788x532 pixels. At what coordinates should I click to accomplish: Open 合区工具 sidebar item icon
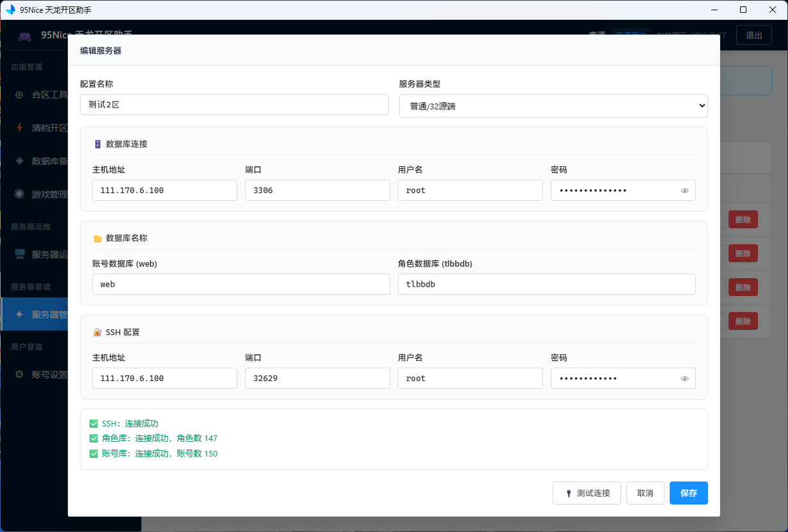19,95
